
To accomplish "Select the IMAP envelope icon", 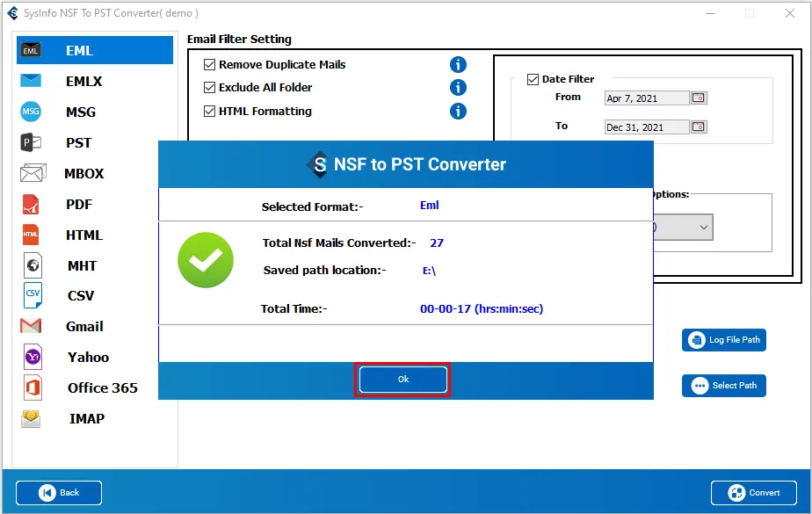I will coord(31,418).
